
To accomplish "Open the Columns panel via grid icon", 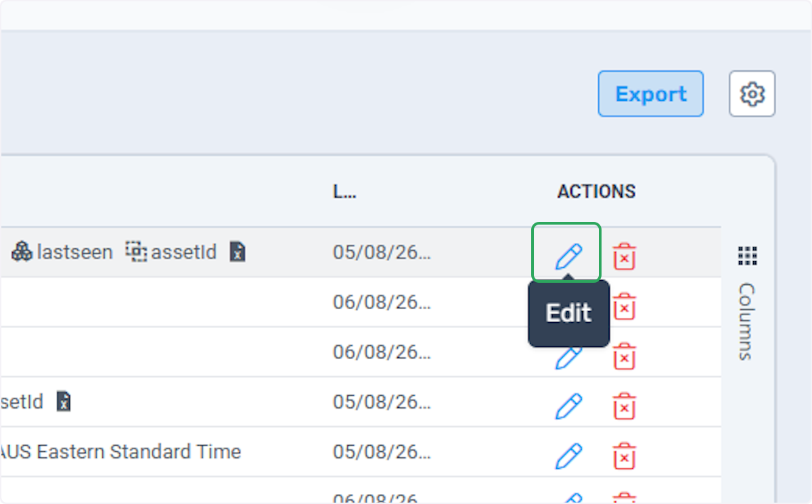I will (x=747, y=256).
